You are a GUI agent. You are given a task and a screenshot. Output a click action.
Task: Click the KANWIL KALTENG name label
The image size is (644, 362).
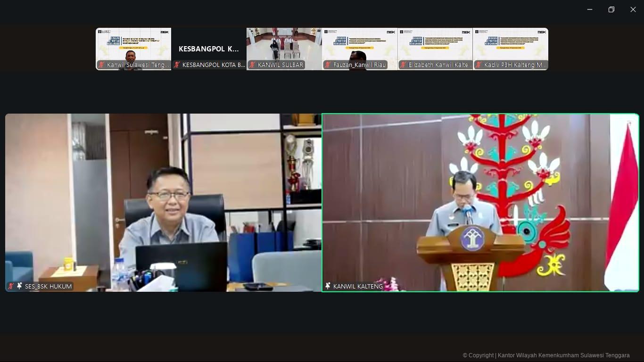click(x=358, y=286)
